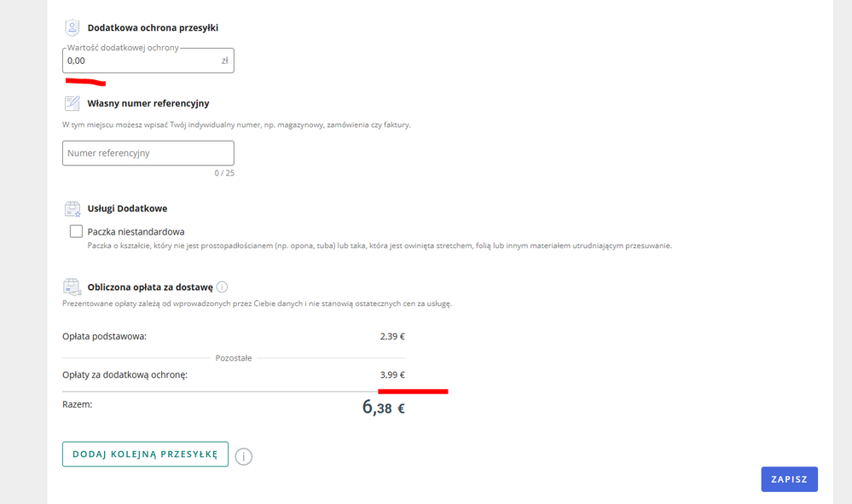
Task: Click the icon left of Obliczona opłata heading
Action: pyautogui.click(x=72, y=287)
